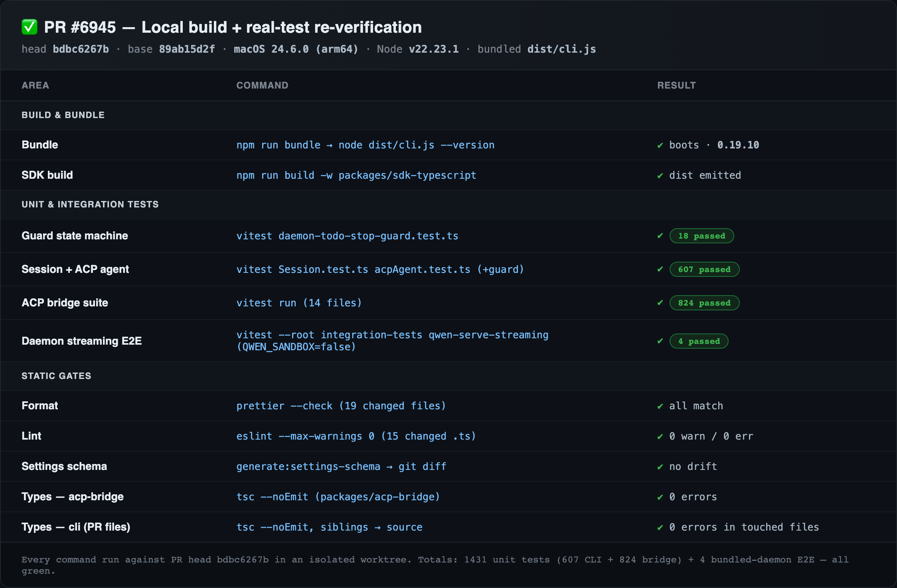Click the 'npm run build -w packages/sdk-typescript' command
The height and width of the screenshot is (588, 897).
(x=356, y=176)
